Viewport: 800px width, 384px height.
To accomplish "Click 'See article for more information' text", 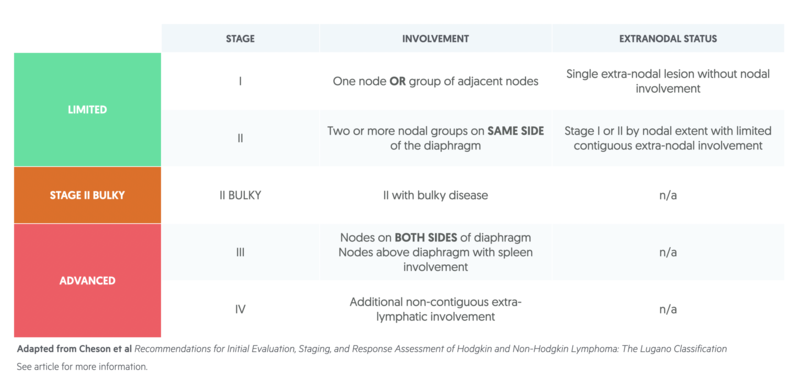I will (82, 367).
